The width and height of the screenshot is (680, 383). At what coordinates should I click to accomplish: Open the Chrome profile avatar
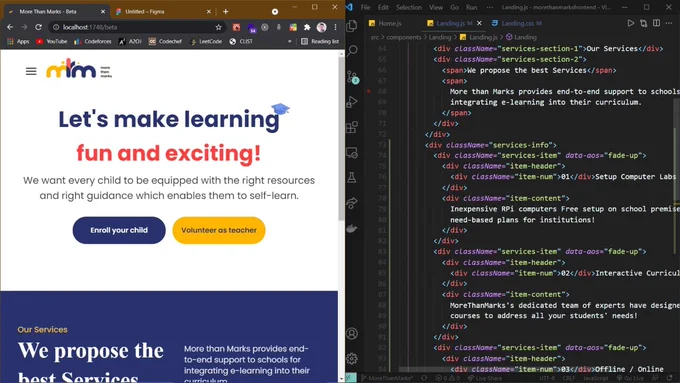point(321,27)
